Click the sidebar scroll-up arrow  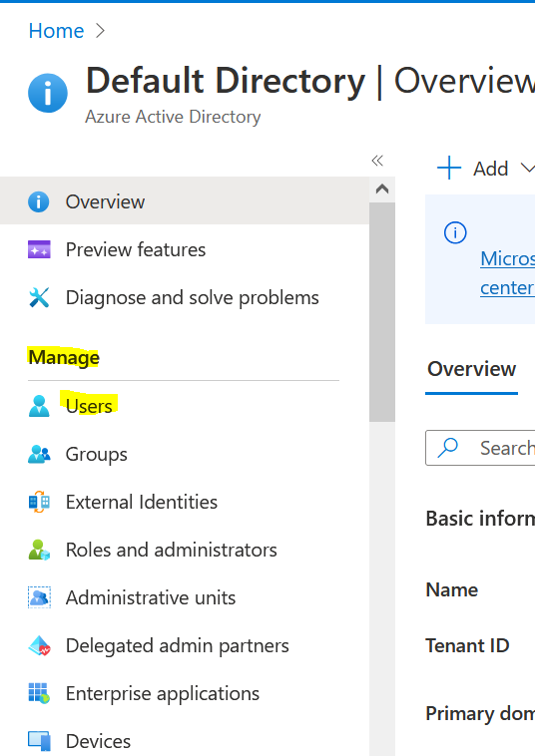(382, 189)
